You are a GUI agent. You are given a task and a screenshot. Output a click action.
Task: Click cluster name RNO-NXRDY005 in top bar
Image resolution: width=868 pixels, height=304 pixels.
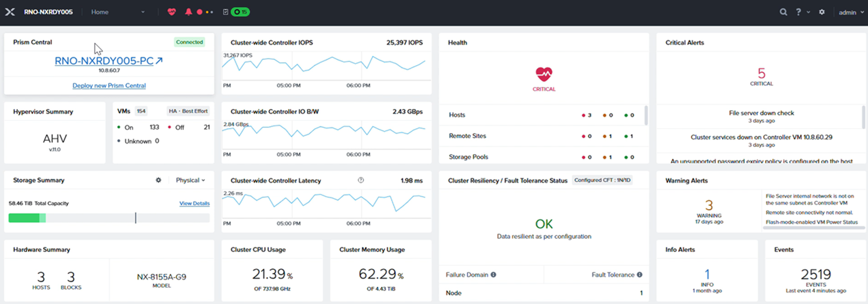pyautogui.click(x=48, y=12)
